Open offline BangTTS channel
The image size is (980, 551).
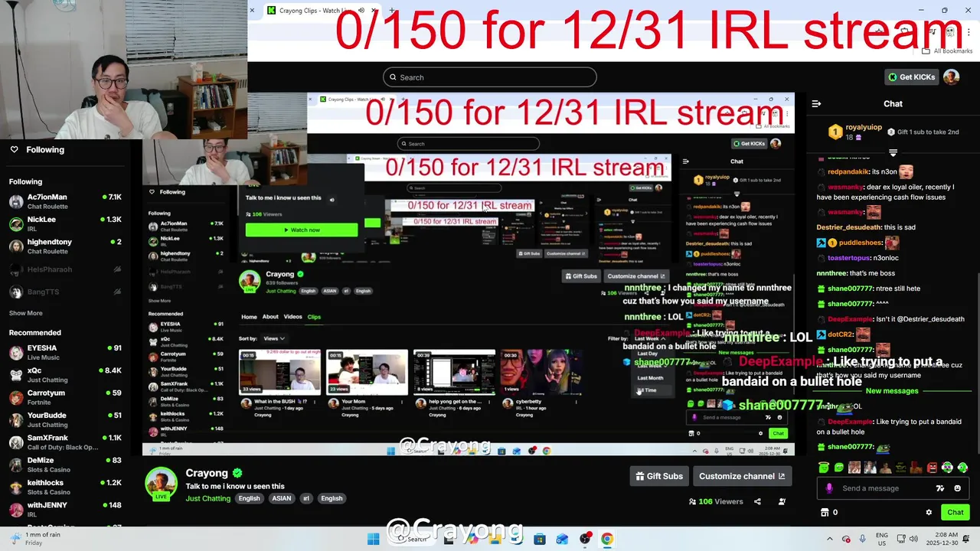point(65,292)
